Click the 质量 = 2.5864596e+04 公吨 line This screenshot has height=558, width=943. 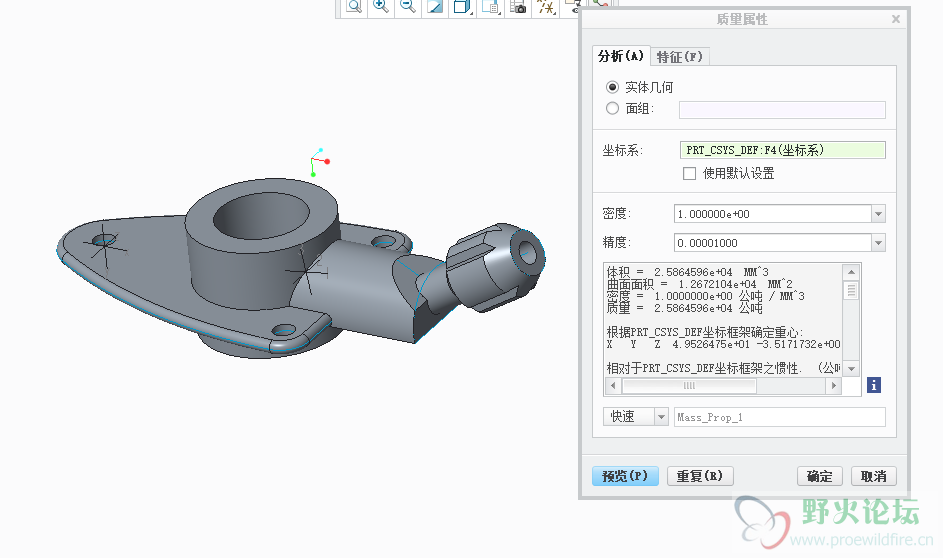click(684, 308)
